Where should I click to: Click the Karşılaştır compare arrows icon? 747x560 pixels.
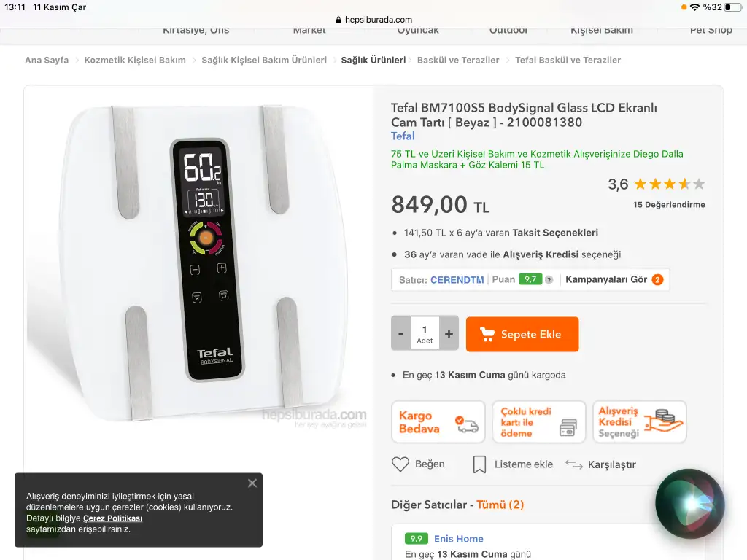574,464
